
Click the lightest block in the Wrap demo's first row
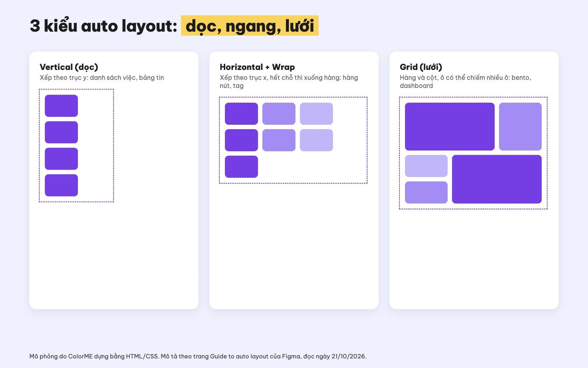coord(316,114)
